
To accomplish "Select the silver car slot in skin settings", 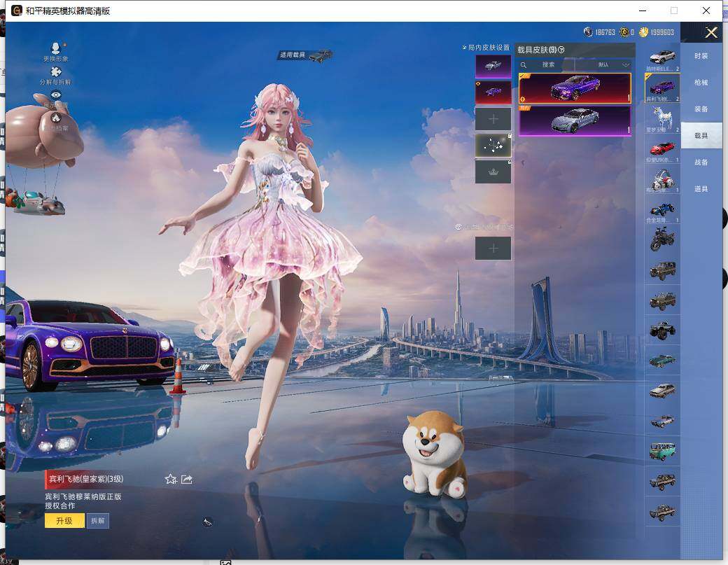I will pos(493,66).
